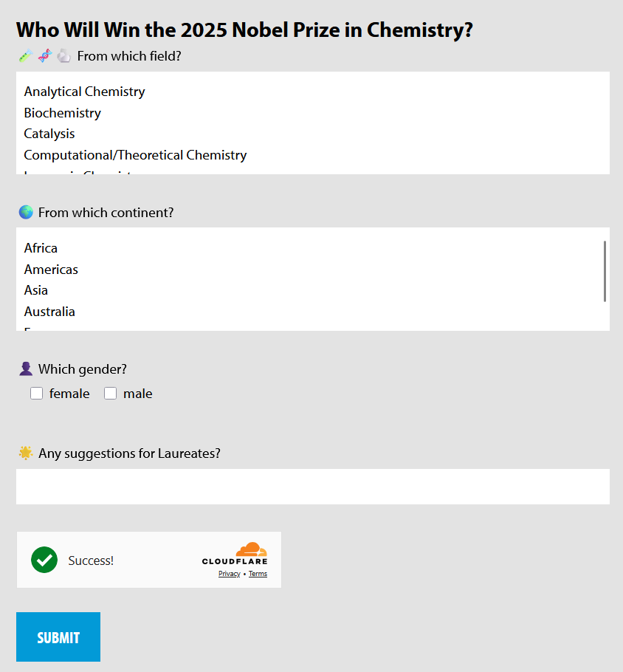This screenshot has height=672, width=623.
Task: Click the star emoji beside suggestions question
Action: (x=26, y=453)
